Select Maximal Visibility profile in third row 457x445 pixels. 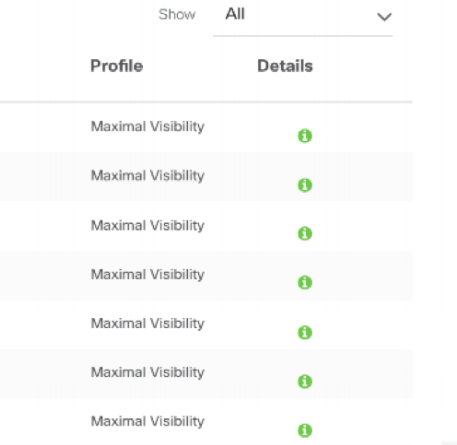[x=148, y=226]
